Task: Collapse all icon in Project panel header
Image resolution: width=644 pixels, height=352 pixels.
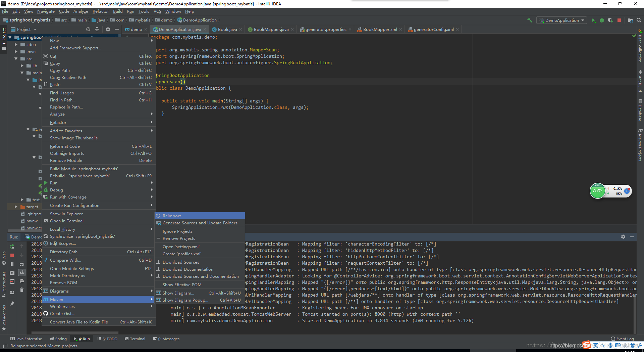Action: tap(97, 29)
